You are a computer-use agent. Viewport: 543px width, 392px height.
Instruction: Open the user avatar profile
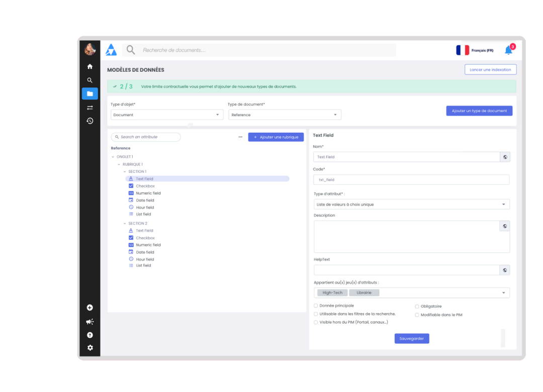tap(90, 50)
